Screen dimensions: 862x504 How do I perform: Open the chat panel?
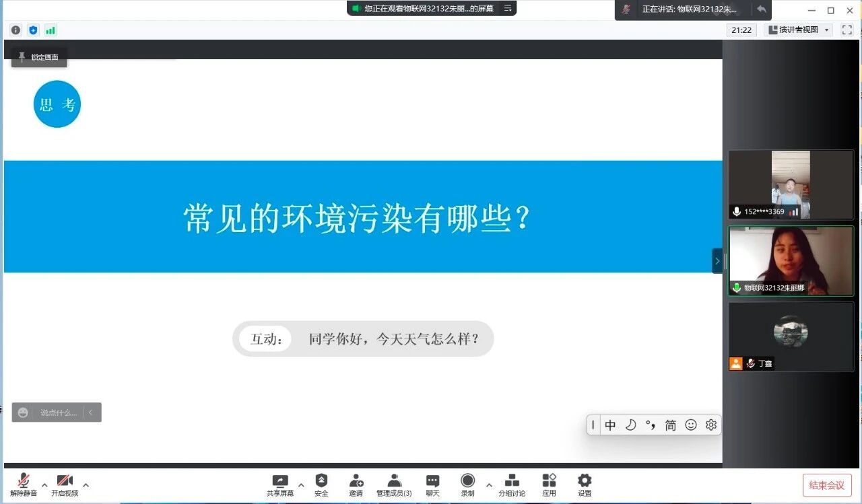[432, 480]
